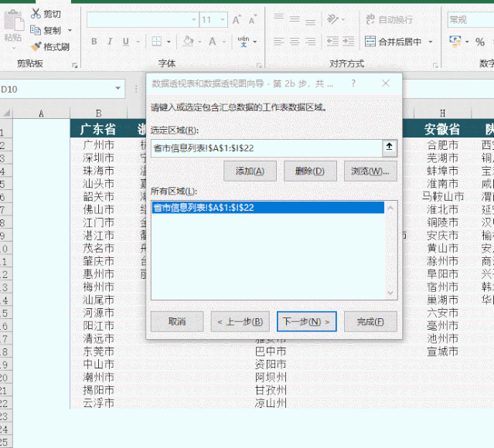Image resolution: width=494 pixels, height=448 pixels.
Task: Click the Copy (复制) icon
Action: point(36,30)
